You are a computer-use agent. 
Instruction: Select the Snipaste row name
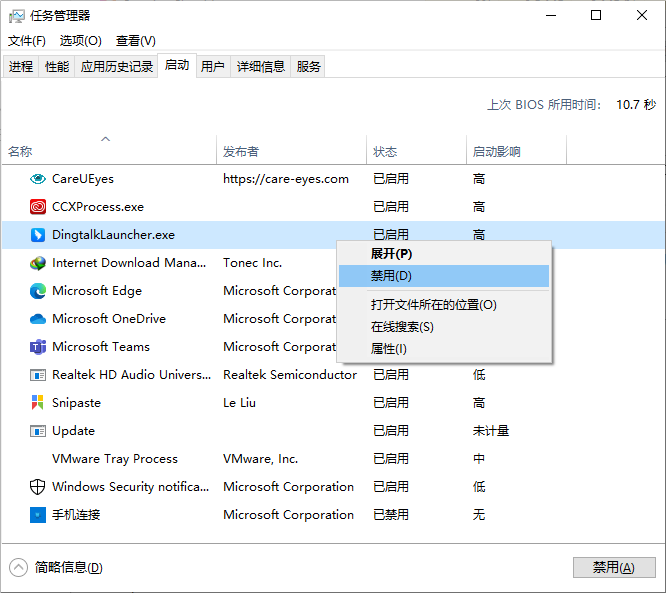[76, 403]
